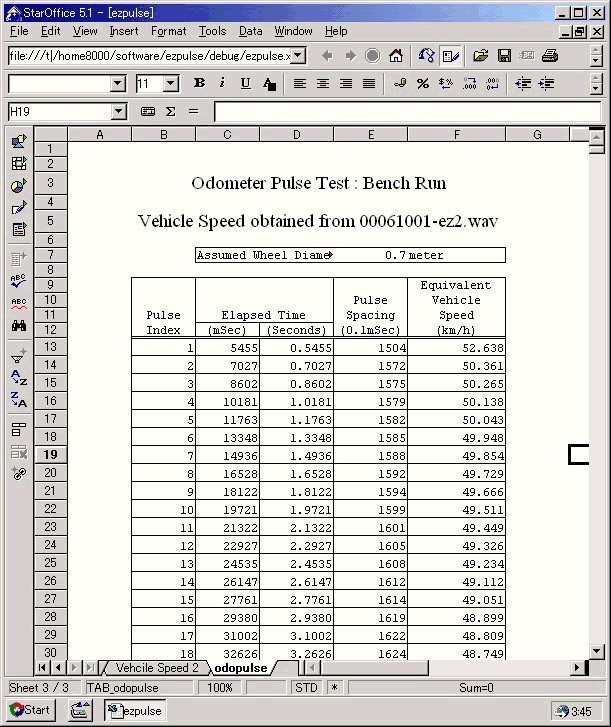Toggle auto spellcheck wavy ABC icon
Image resolution: width=611 pixels, height=727 pixels.
pos(19,303)
